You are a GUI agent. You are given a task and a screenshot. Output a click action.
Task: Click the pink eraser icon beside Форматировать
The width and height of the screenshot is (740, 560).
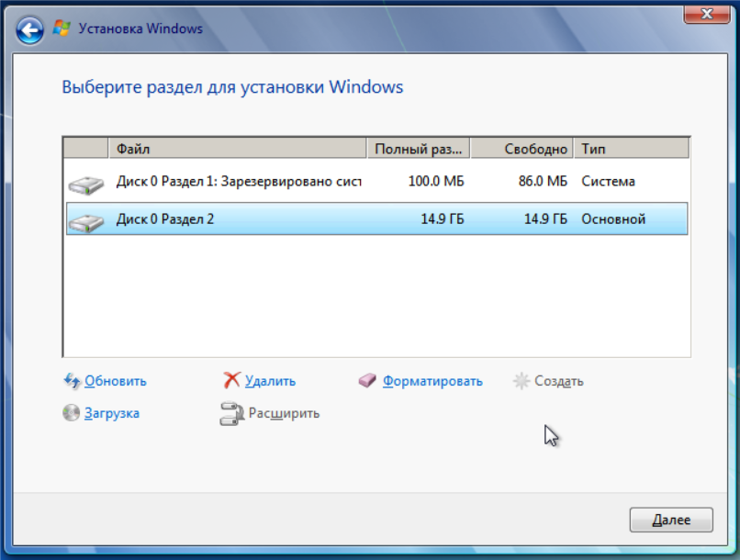367,380
